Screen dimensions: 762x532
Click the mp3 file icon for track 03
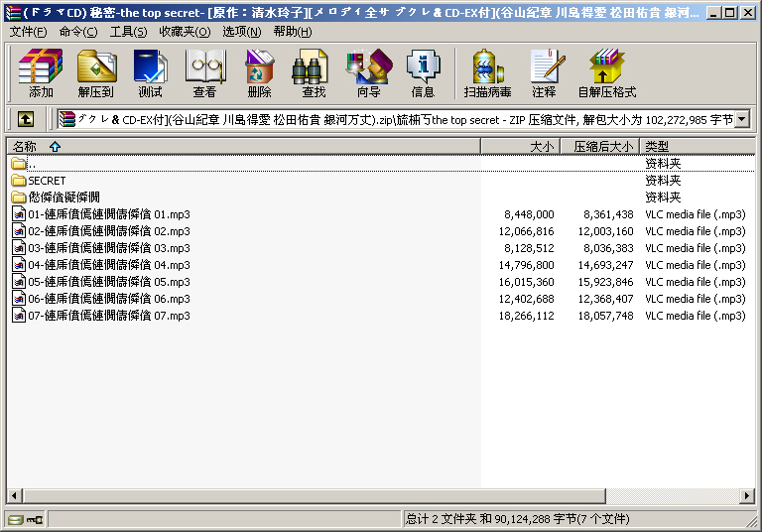pyautogui.click(x=19, y=248)
